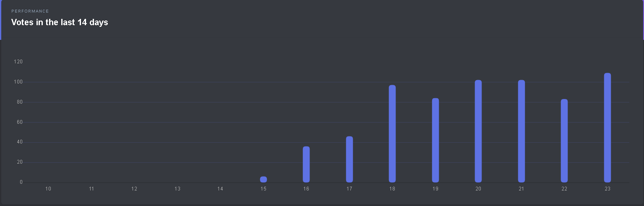Click the y-axis label 60
644x206 pixels.
(19, 122)
